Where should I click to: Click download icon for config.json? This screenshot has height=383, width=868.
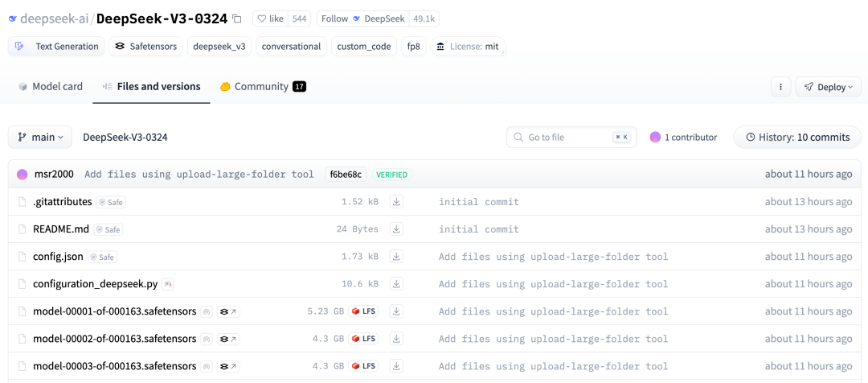pos(396,257)
